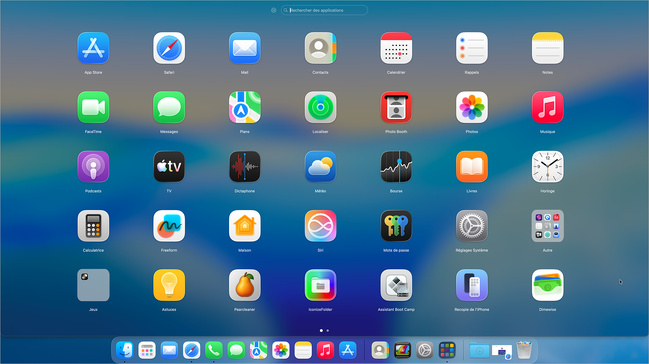Viewport: 649px width, 364px height.
Task: Launch Safari from the Launchpad grid
Action: (169, 48)
